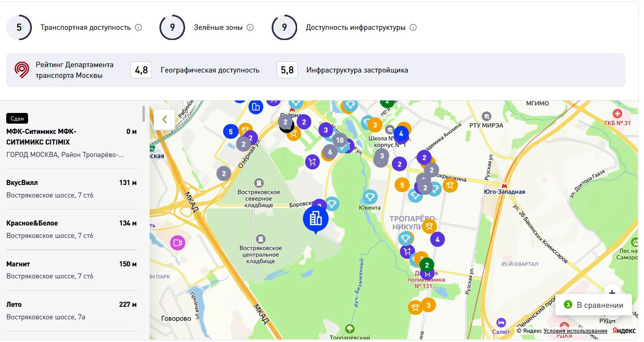Click info icon beside Зелёные зоны
This screenshot has width=644, height=342.
[250, 28]
